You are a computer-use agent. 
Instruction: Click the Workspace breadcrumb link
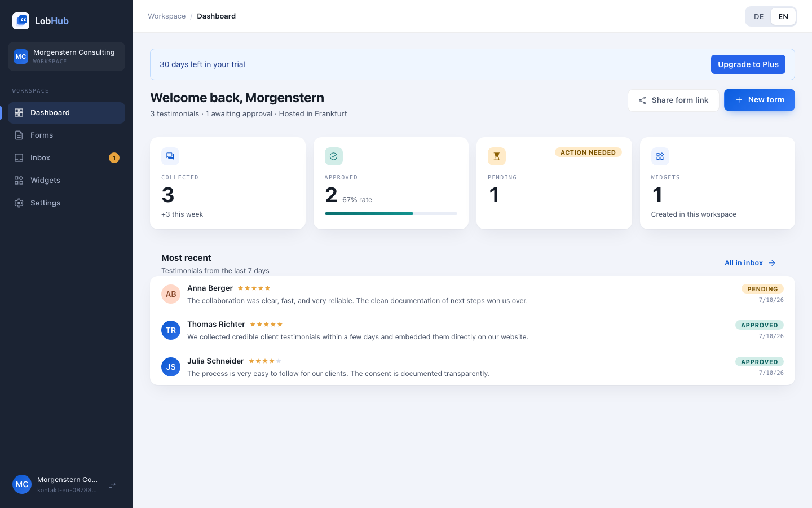[x=166, y=16]
